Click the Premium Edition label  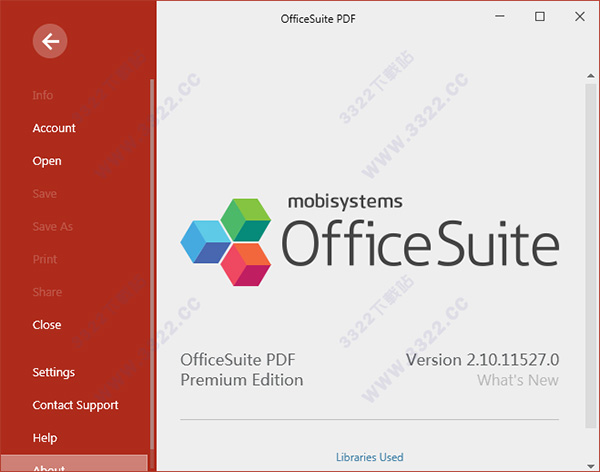tap(242, 380)
